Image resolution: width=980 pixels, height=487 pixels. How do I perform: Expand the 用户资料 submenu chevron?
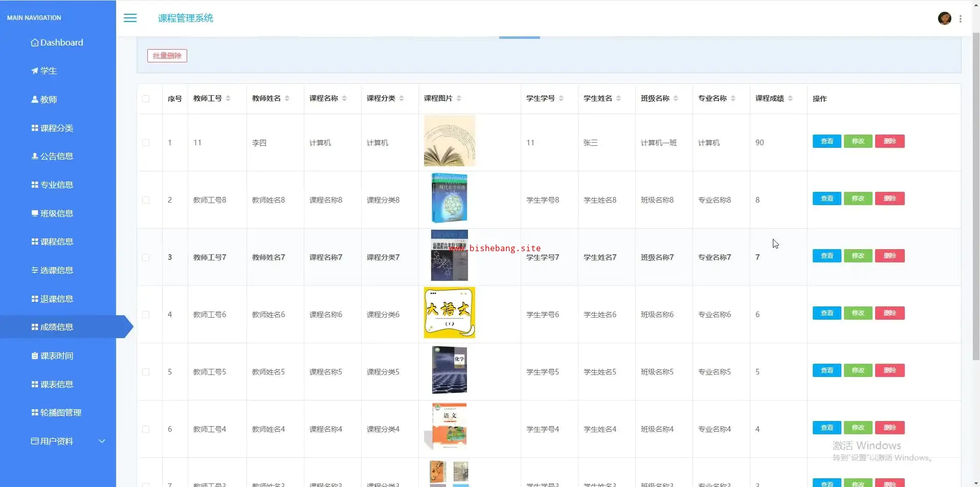point(102,441)
